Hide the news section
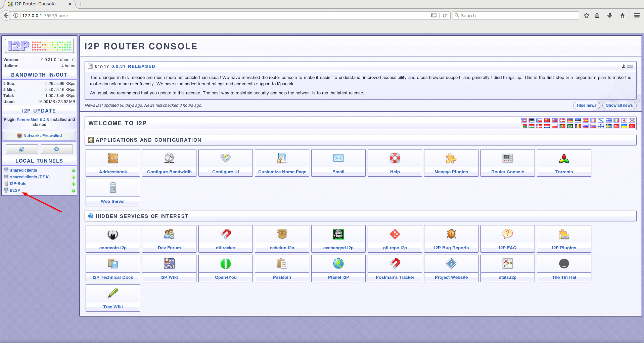The width and height of the screenshot is (644, 343). (586, 105)
